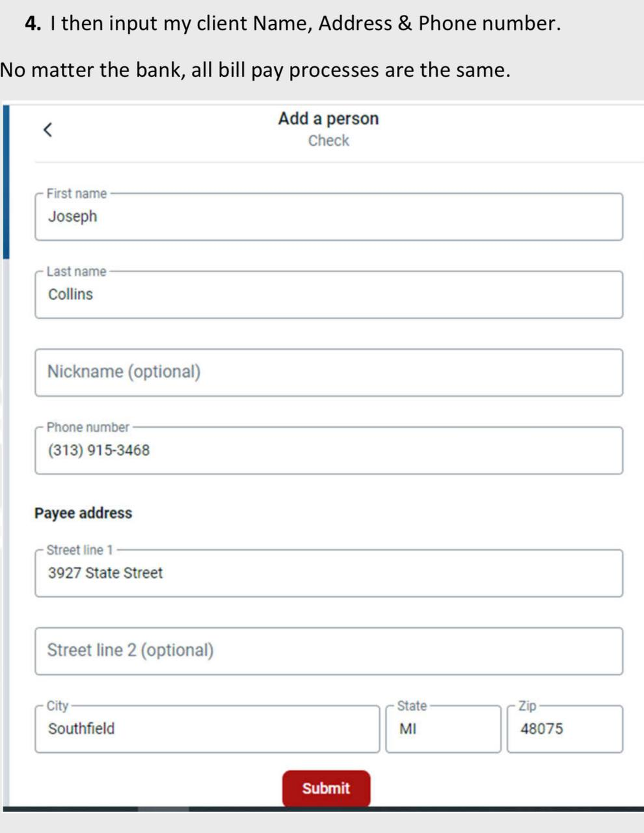Click the "No matter the bank" sentence

pos(255,70)
